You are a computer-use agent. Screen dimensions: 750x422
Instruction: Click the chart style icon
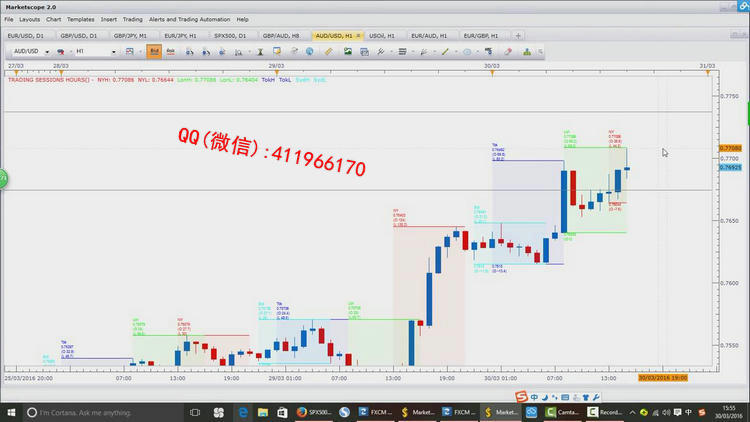(130, 52)
